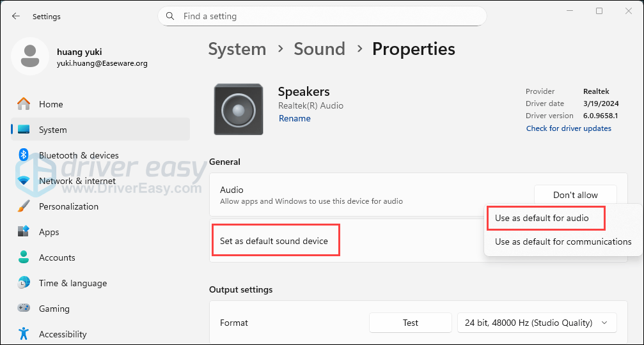
Task: Select the Bluetooth & devices icon
Action: [x=24, y=155]
